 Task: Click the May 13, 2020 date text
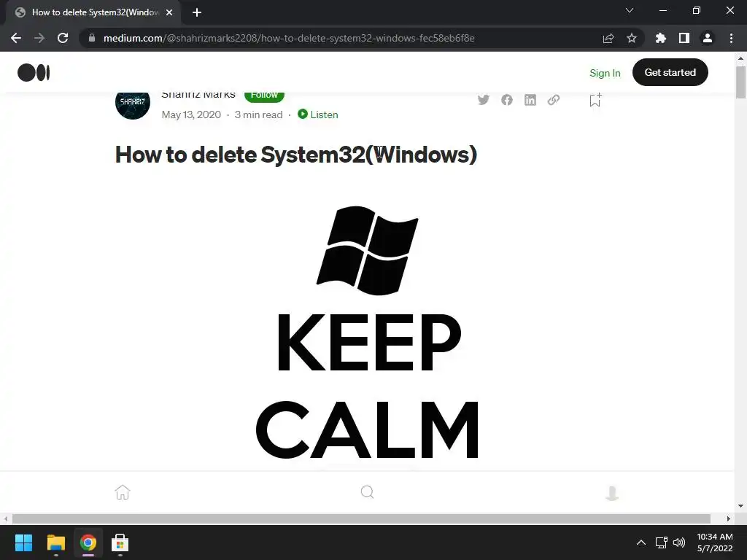[191, 114]
